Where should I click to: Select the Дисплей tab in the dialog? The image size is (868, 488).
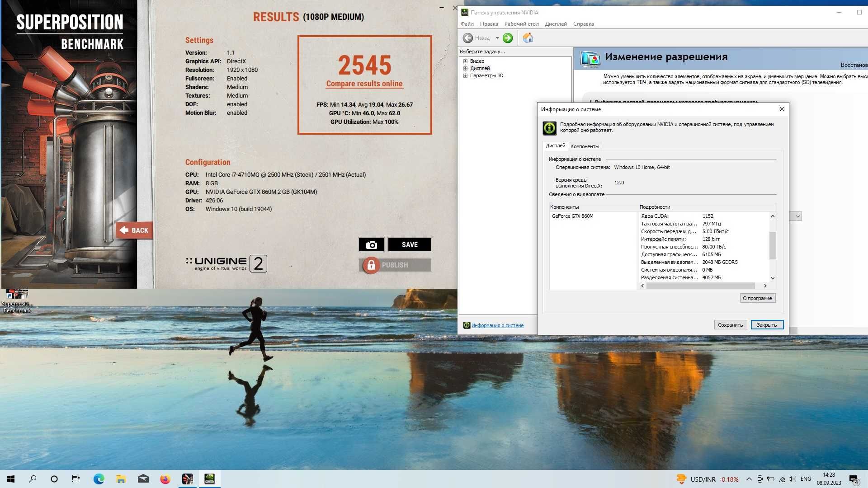(x=555, y=145)
